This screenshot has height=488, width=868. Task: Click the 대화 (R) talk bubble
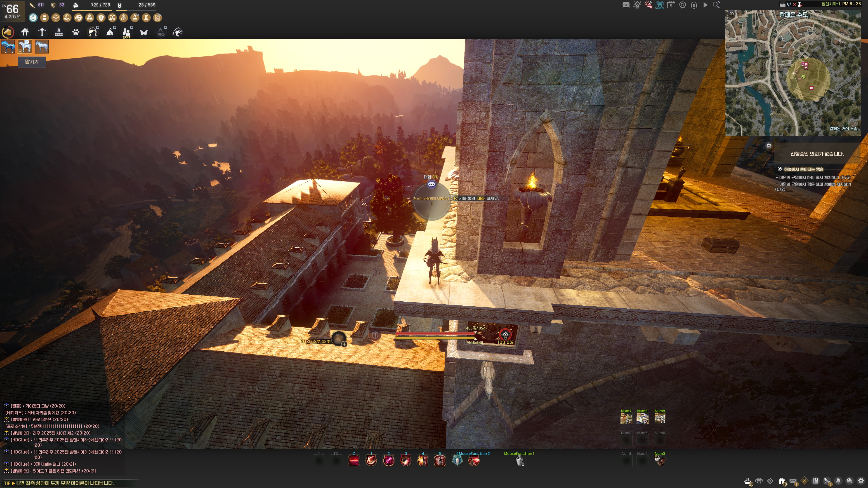431,184
